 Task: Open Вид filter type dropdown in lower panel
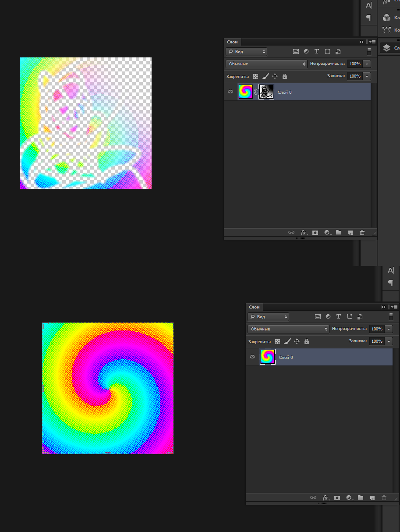268,317
